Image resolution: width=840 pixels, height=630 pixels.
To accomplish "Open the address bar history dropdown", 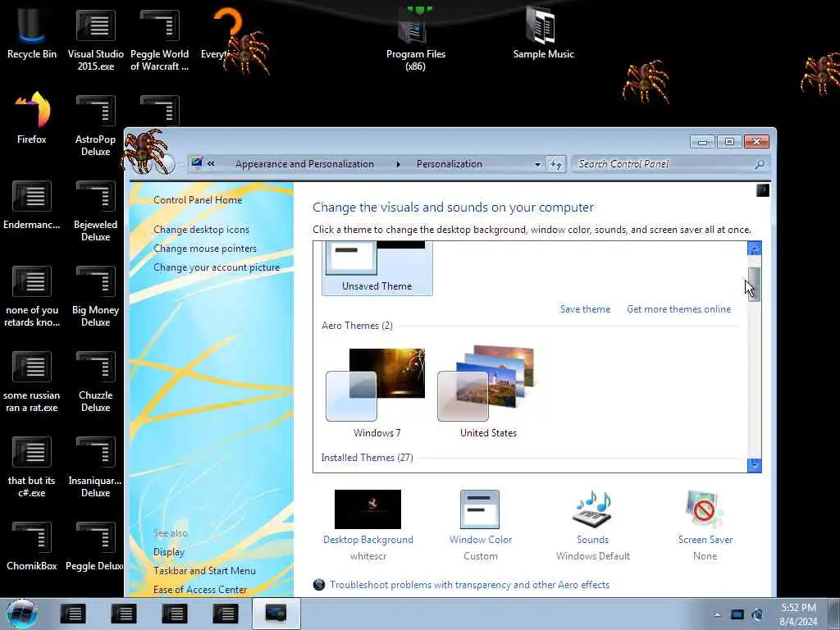I will [x=537, y=164].
